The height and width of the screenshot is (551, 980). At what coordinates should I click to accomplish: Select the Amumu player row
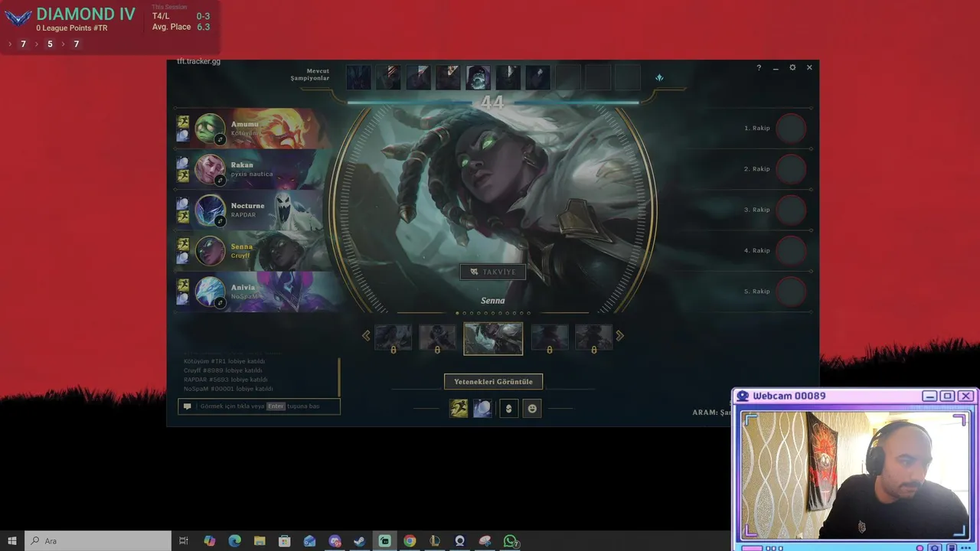pos(253,129)
